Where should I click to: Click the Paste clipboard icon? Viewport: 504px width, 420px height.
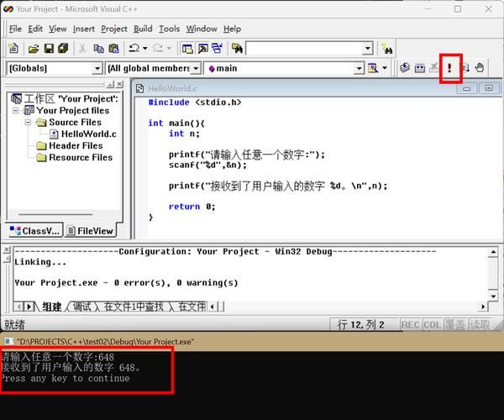[x=113, y=49]
